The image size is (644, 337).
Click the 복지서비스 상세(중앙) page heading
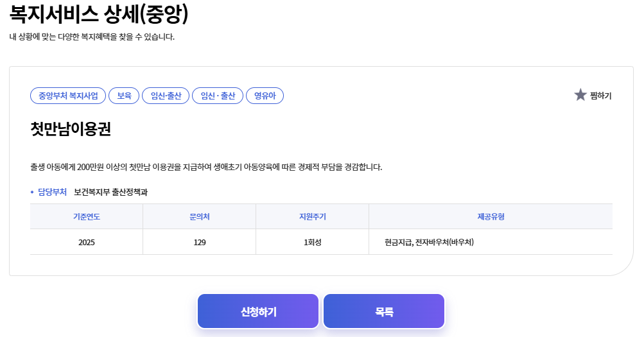click(x=99, y=14)
